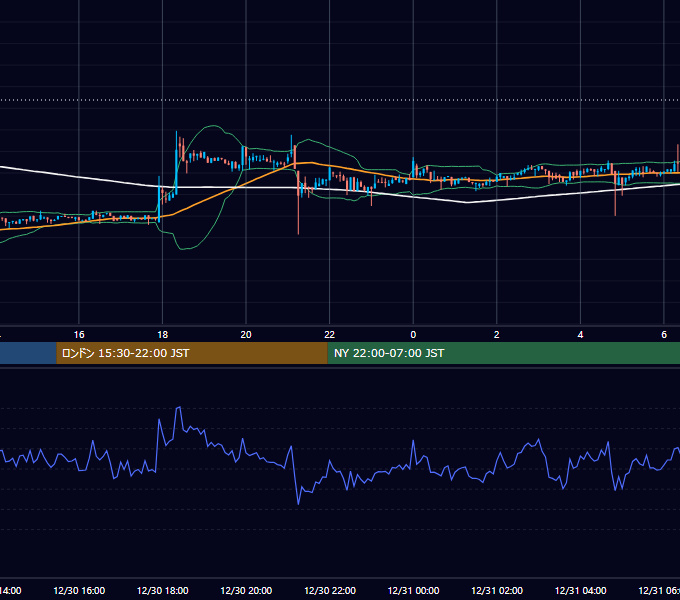Click the 6 hour axis label

point(664,335)
